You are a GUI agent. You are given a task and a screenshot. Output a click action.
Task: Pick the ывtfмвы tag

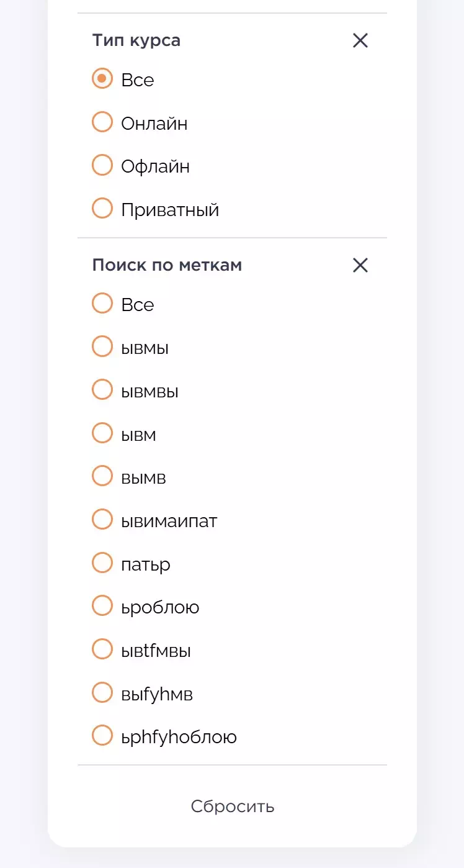[x=102, y=649]
